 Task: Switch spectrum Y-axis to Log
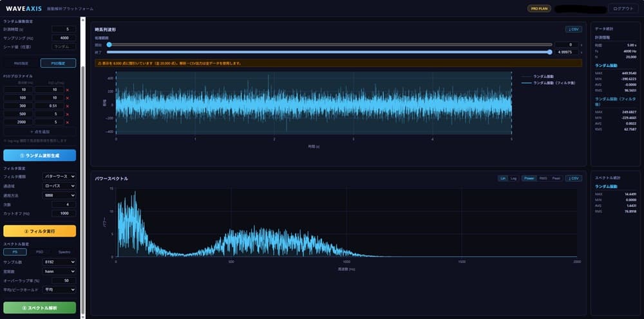(513, 179)
